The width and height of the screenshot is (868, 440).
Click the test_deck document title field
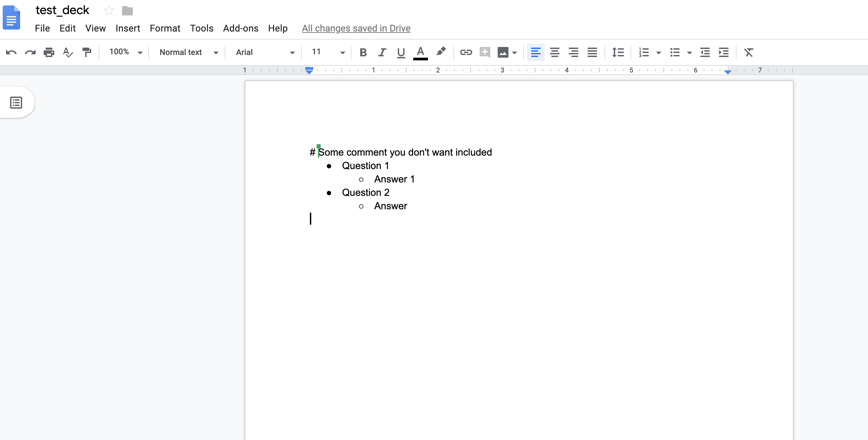point(62,10)
